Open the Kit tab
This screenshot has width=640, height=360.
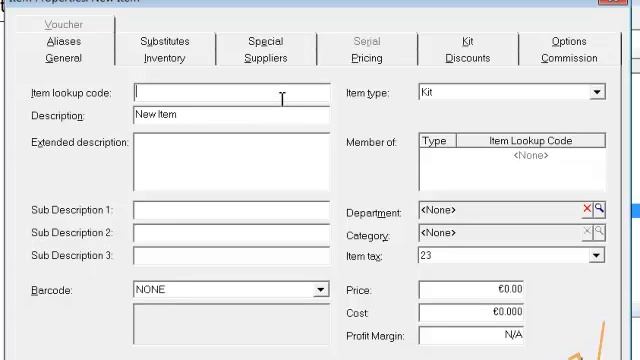click(x=468, y=41)
